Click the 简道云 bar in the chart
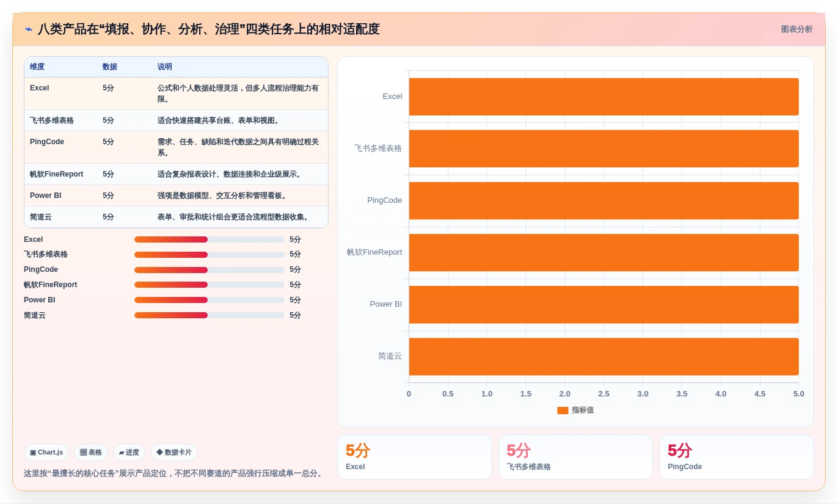The image size is (838, 504). point(603,356)
